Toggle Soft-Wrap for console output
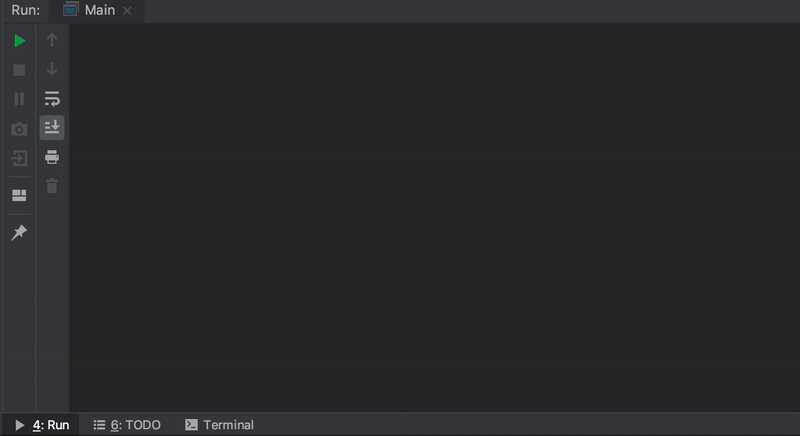This screenshot has width=800, height=436. tap(52, 98)
